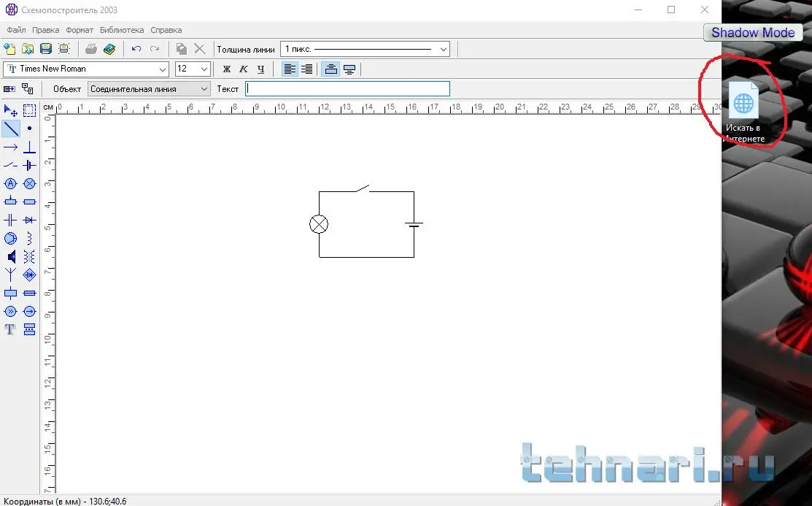Toggle italic К formatting
This screenshot has width=812, height=506.
244,69
